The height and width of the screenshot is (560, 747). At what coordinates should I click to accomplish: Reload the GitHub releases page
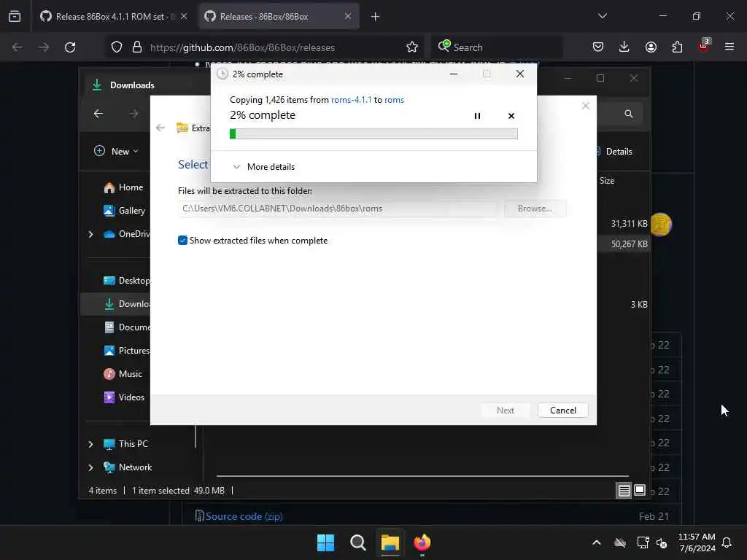point(70,47)
